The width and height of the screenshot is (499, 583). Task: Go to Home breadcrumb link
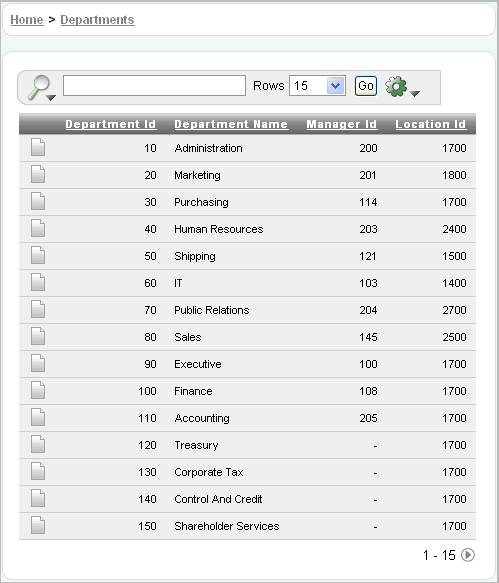tap(27, 20)
